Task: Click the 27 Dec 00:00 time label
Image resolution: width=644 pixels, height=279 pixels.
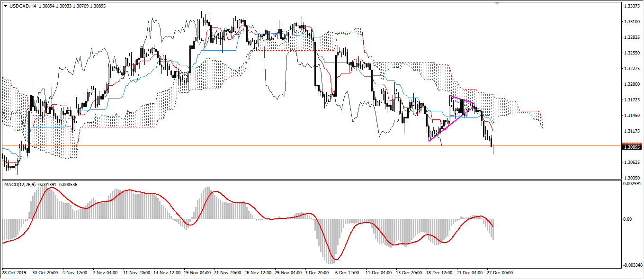Action: (x=500, y=273)
